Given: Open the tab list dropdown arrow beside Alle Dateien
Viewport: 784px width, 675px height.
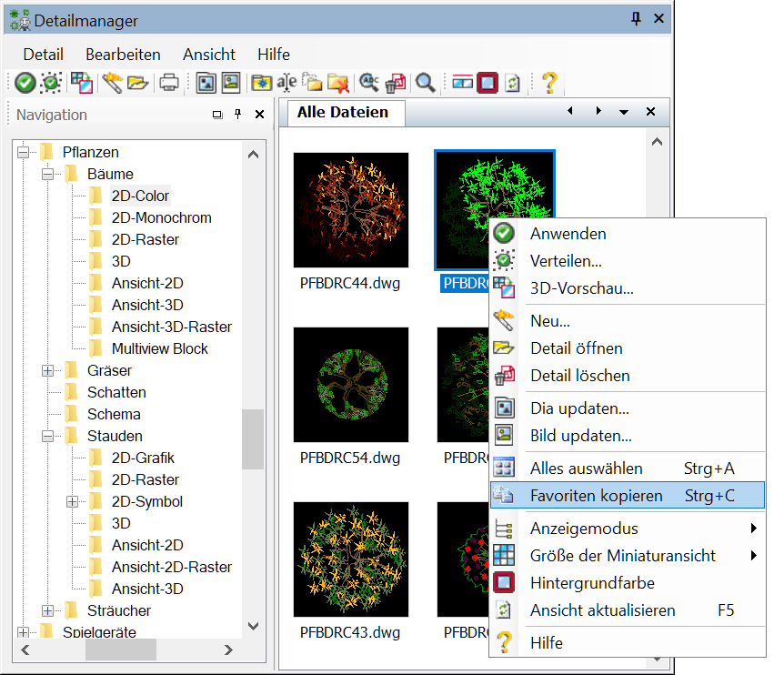Looking at the screenshot, I should point(624,112).
